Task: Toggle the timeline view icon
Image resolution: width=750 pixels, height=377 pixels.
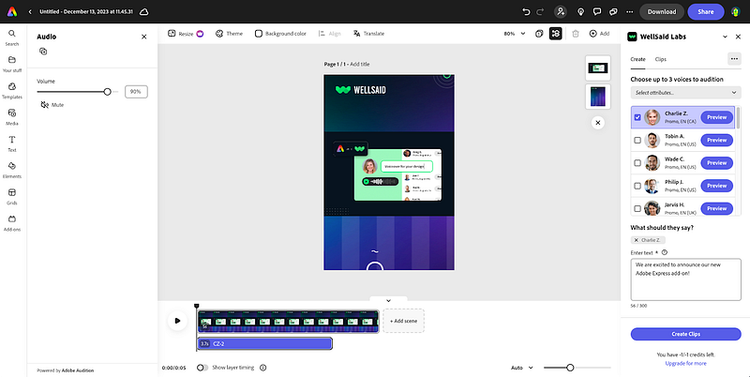Action: [555, 33]
